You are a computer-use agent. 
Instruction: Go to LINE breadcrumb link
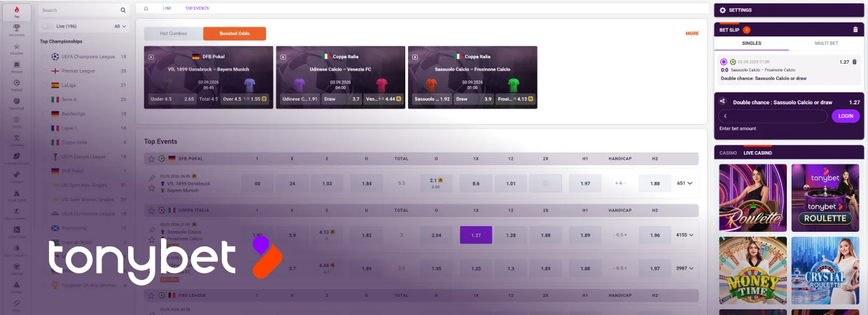(x=167, y=8)
